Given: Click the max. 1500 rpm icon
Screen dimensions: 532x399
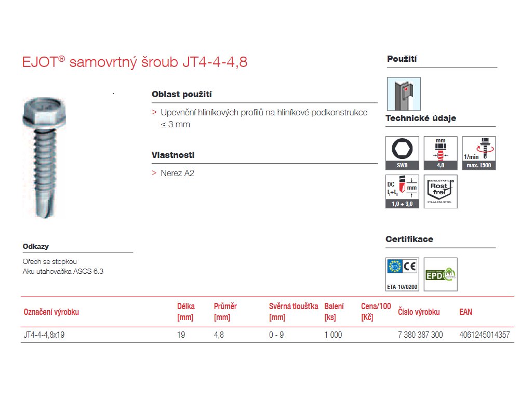Looking at the screenshot, I should pos(478,153).
